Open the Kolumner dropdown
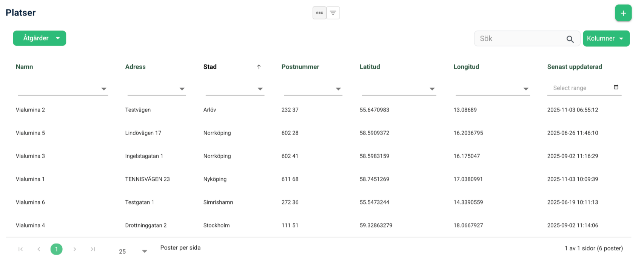 (606, 38)
